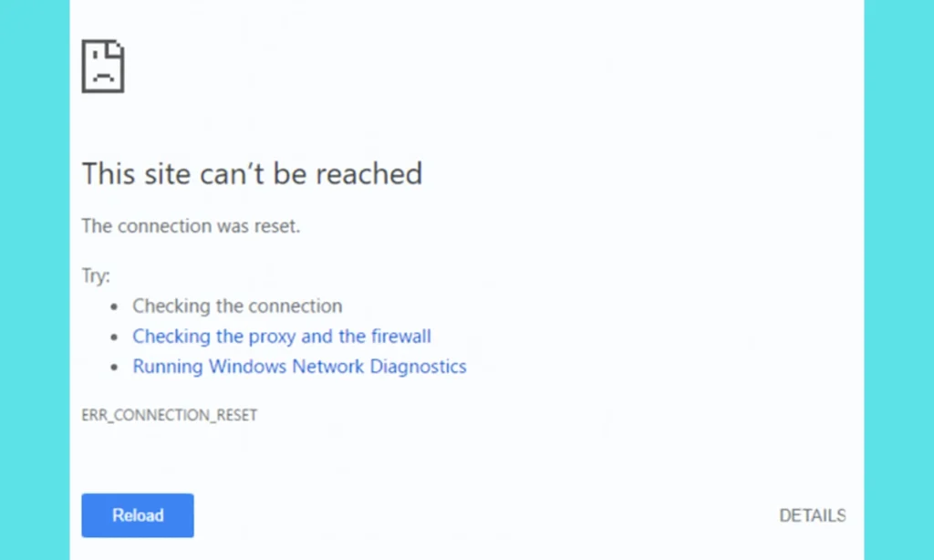934x560 pixels.
Task: Expand the DETAILS section
Action: 811,515
